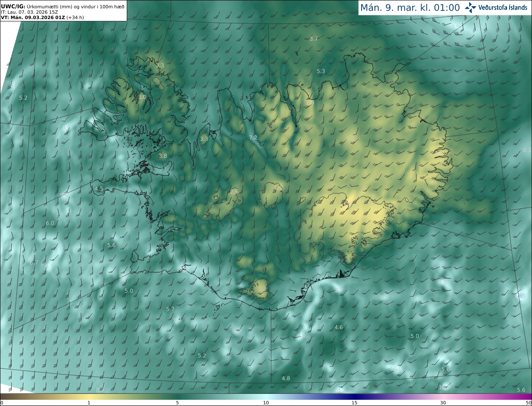Click the yellow colorbar segment near 1
Viewport: 532px width, 406px height.
[89, 396]
